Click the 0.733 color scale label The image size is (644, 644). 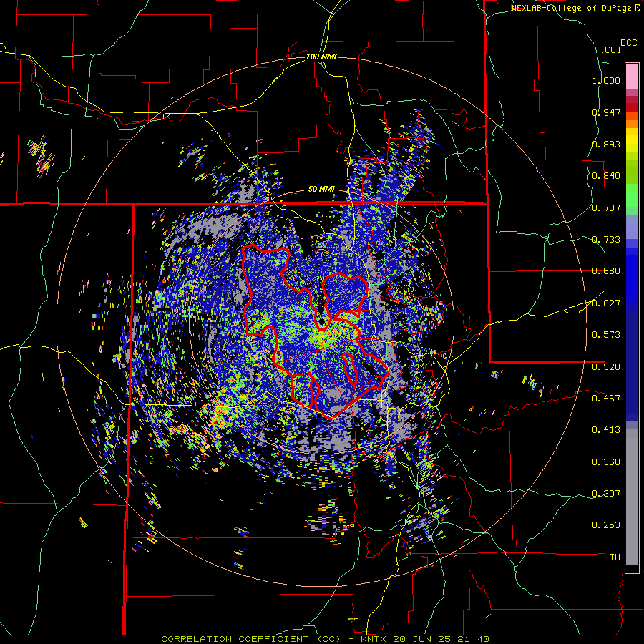pos(606,240)
